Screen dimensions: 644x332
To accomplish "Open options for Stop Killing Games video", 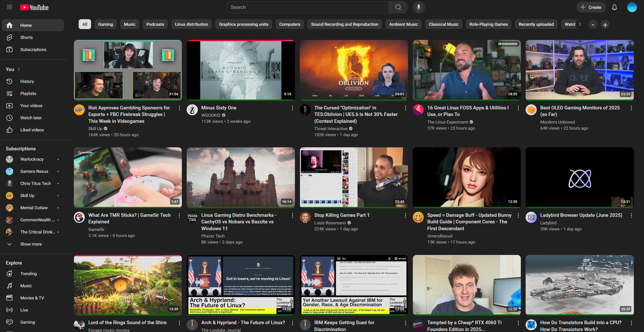I will tap(405, 215).
